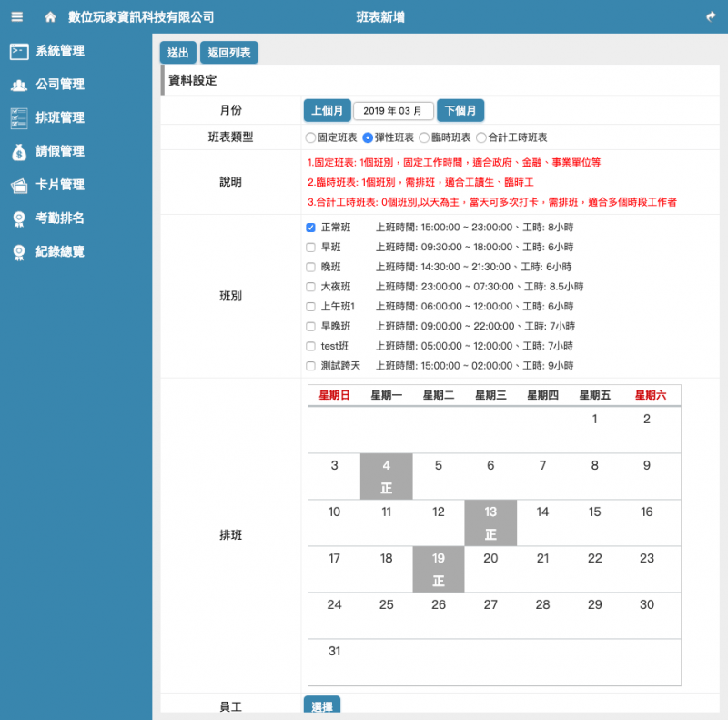This screenshot has width=728, height=720.
Task: Click calendar day 2
Action: 647,431
